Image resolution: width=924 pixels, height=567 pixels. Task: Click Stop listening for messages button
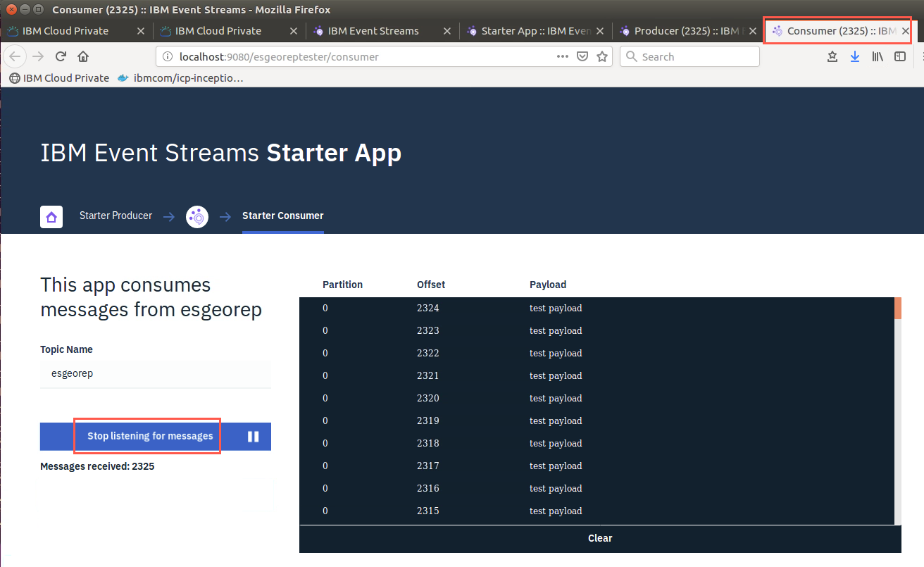coord(156,437)
